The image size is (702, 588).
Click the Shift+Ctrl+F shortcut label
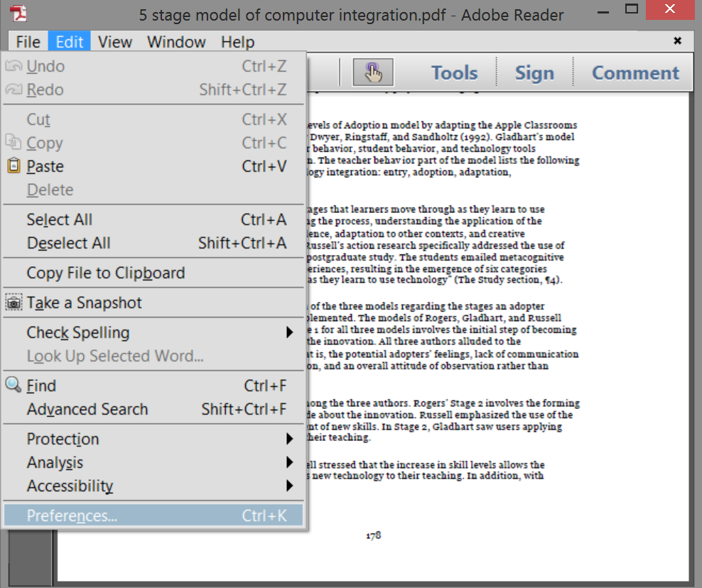244,409
